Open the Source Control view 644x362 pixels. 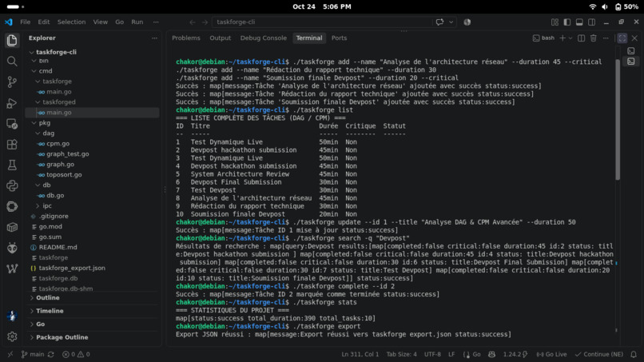pyautogui.click(x=12, y=82)
